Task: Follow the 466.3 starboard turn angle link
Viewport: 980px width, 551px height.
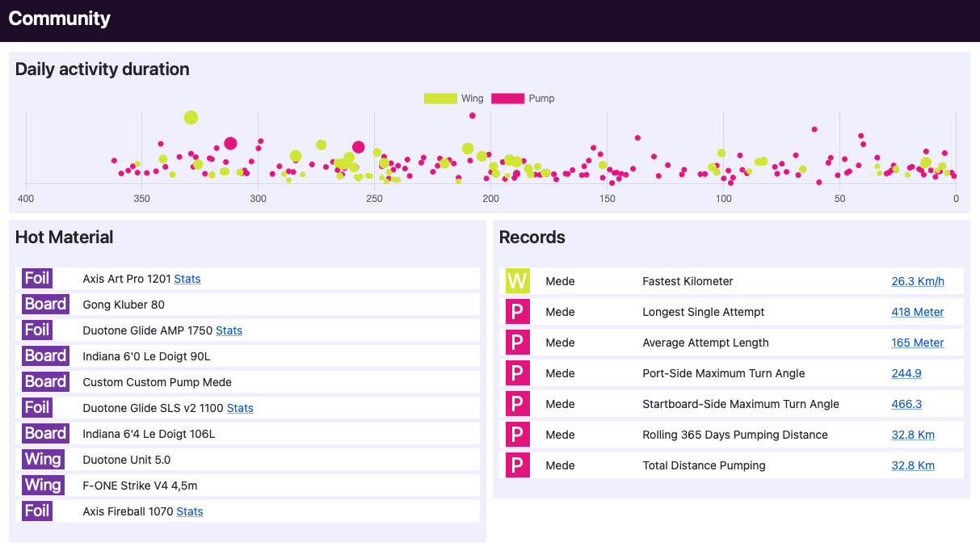Action: [906, 404]
